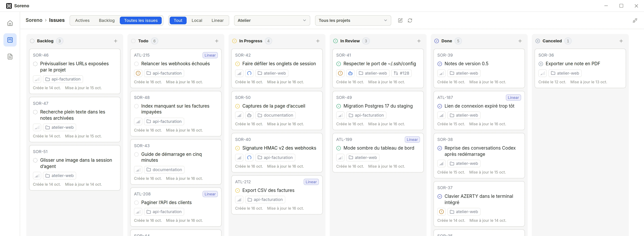Expand the Tous les projets dropdown
This screenshot has width=644, height=236.
coord(353,20)
